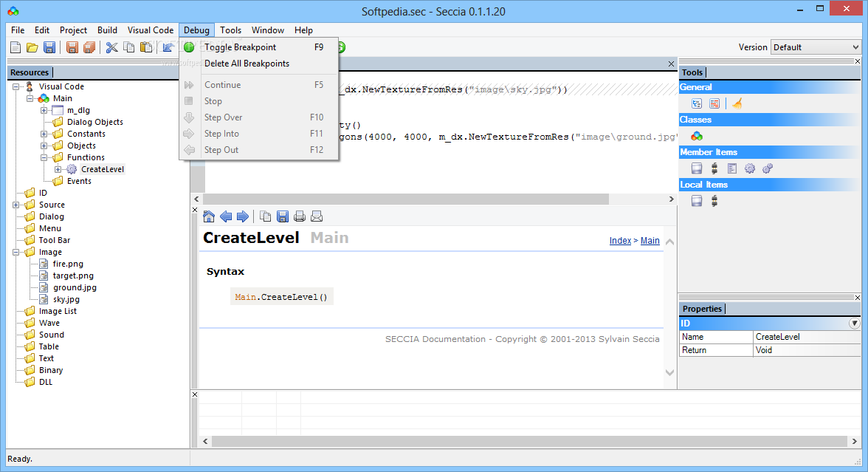The image size is (868, 472).
Task: Click the double gears icon under Member Items
Action: pos(768,168)
